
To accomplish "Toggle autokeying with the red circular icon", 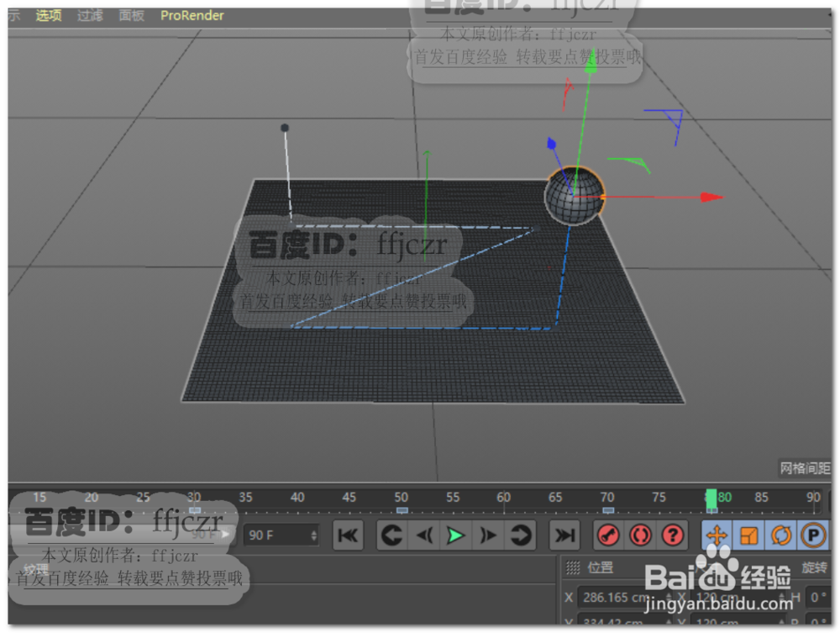I will click(x=640, y=535).
